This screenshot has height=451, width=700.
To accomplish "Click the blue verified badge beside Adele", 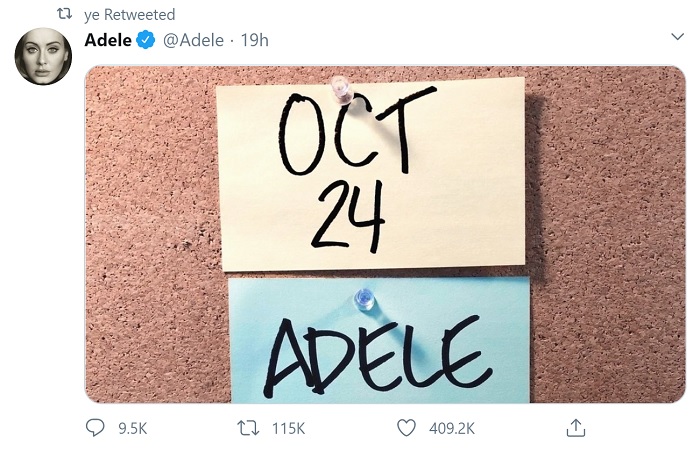I will coord(146,40).
